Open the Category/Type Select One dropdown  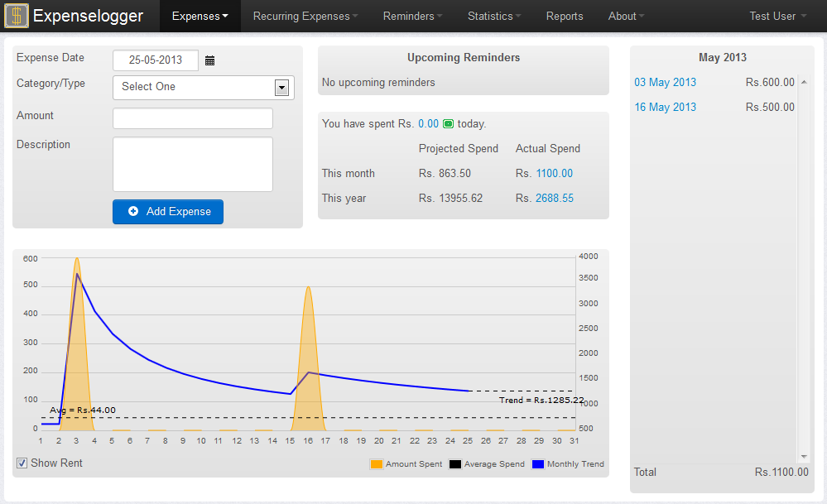tap(282, 87)
